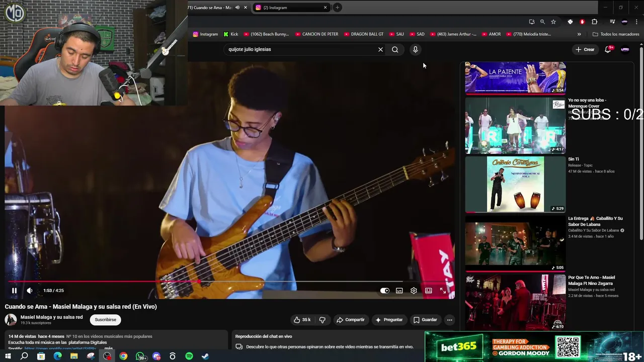Open Windows Start menu
This screenshot has height=362, width=644.
[8, 356]
